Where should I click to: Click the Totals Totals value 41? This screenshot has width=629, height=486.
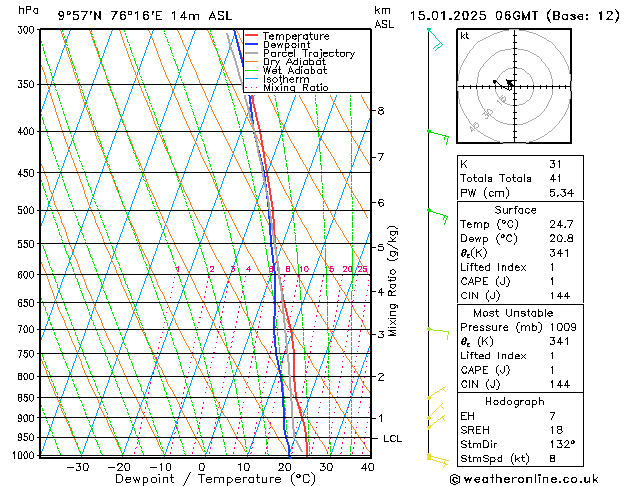(x=555, y=178)
